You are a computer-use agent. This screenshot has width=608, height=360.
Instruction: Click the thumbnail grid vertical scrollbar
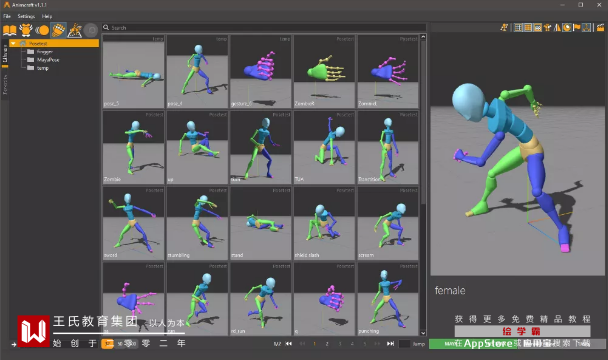point(423,122)
